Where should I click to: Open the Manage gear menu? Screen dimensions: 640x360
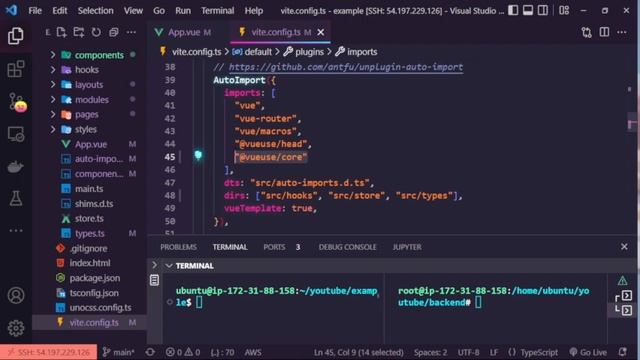click(16, 328)
